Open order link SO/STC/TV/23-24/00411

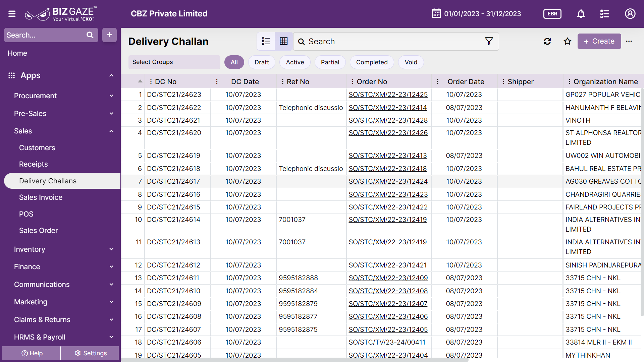[387, 342]
